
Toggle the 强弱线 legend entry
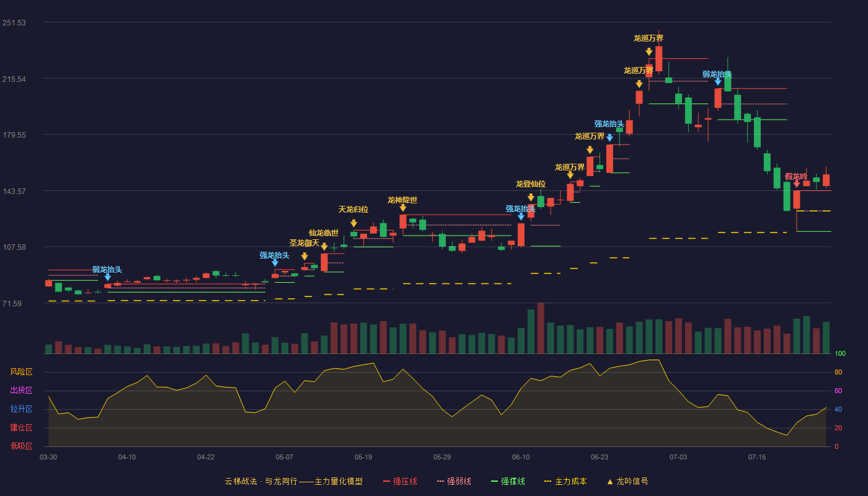pos(454,481)
